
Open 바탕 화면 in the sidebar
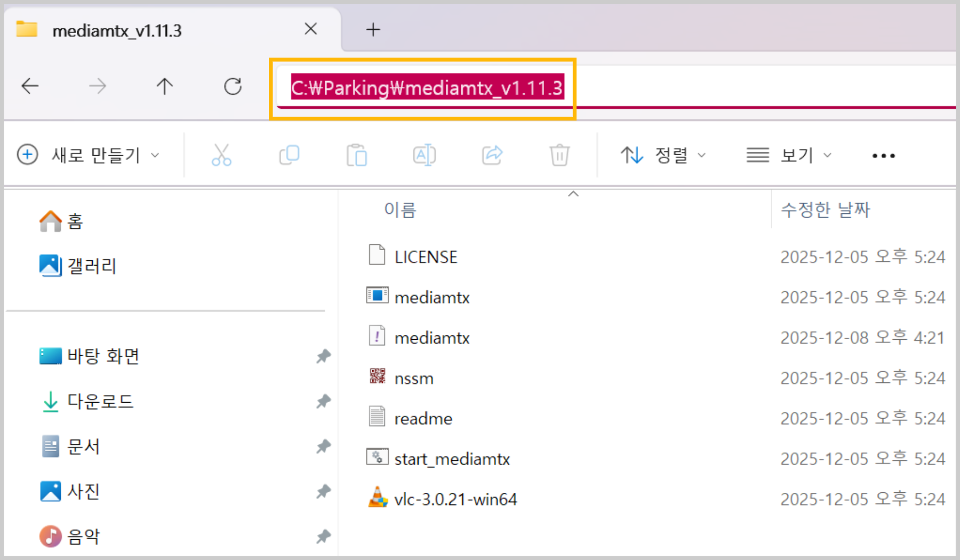pos(89,356)
